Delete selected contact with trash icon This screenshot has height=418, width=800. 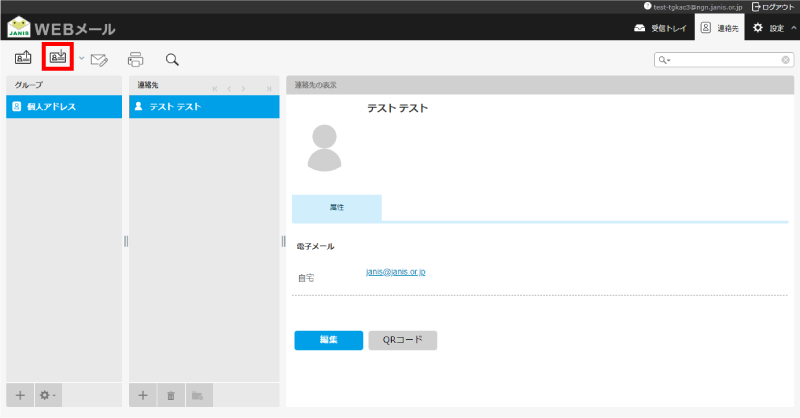(x=171, y=395)
